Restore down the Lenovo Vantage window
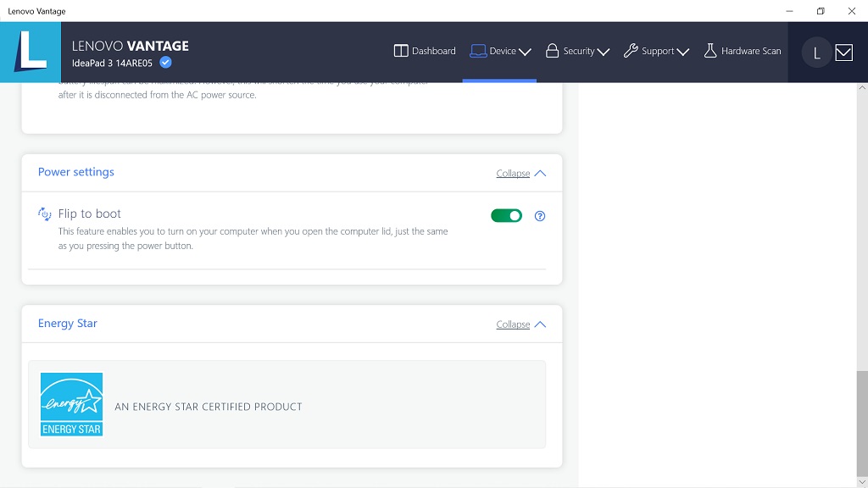The width and height of the screenshot is (868, 488). (x=821, y=11)
